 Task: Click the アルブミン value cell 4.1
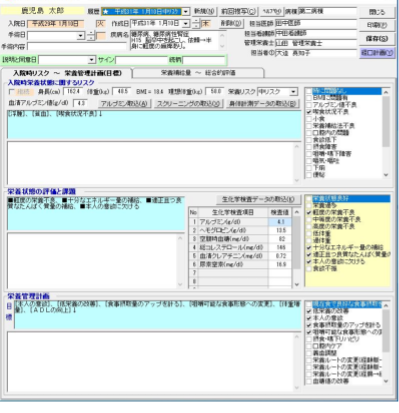click(280, 222)
